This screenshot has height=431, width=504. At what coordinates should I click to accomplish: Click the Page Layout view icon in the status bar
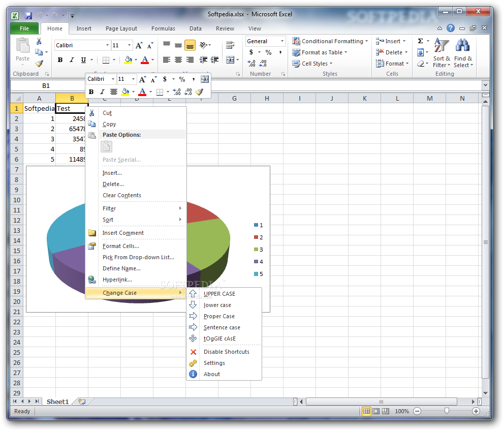(376, 411)
